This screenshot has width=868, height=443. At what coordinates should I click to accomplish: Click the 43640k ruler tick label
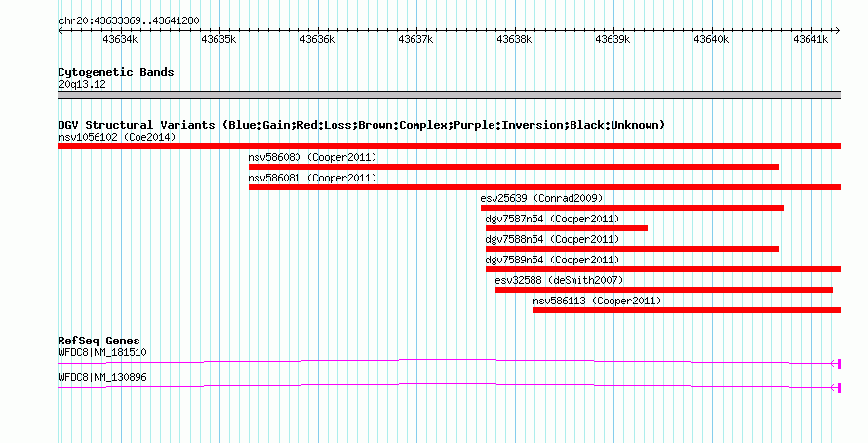711,40
